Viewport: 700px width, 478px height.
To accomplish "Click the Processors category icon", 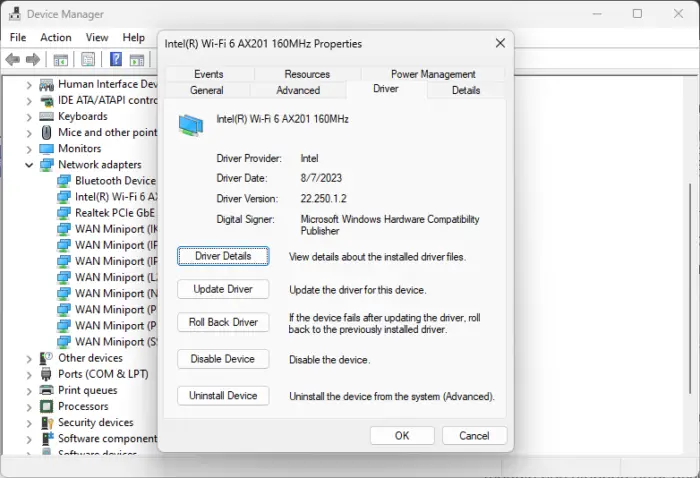I will pos(46,406).
